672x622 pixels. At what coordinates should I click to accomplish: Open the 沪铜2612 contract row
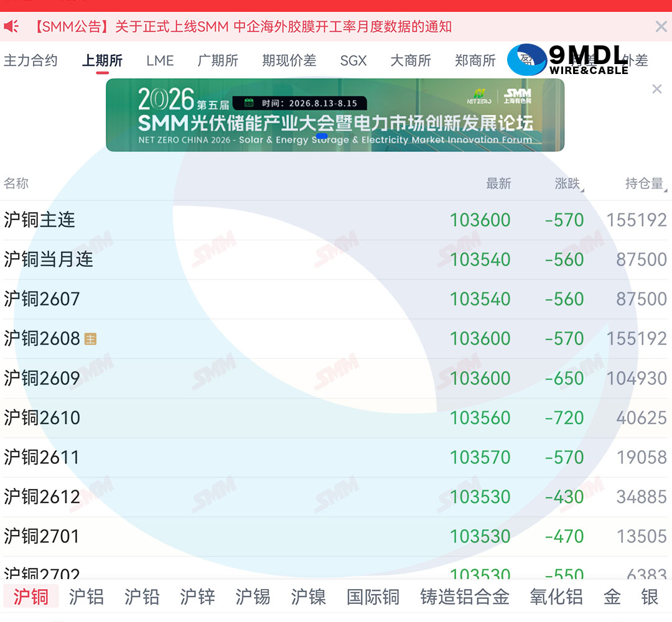(x=335, y=496)
